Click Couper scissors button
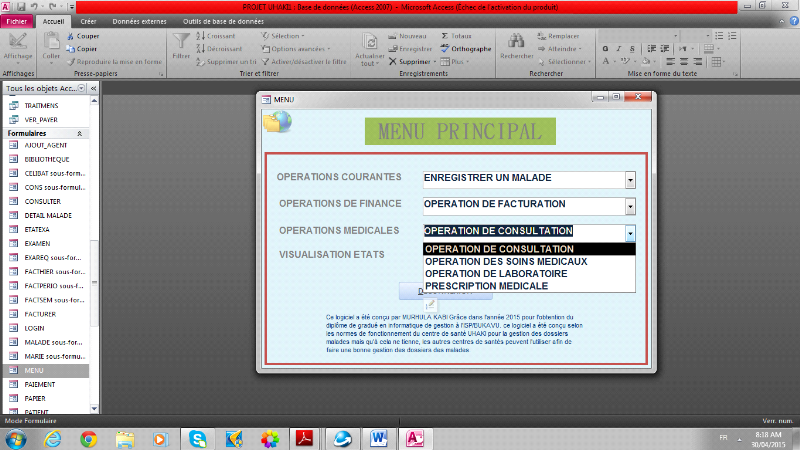 [83, 36]
